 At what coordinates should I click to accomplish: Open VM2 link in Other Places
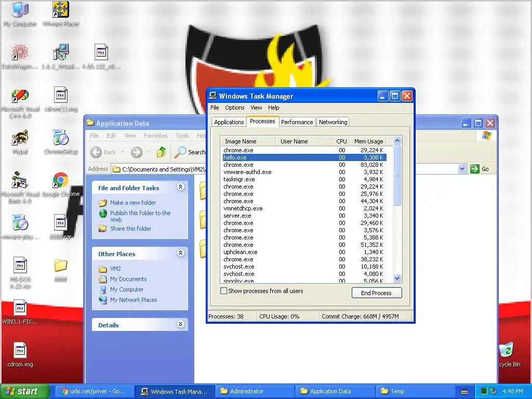coord(115,269)
